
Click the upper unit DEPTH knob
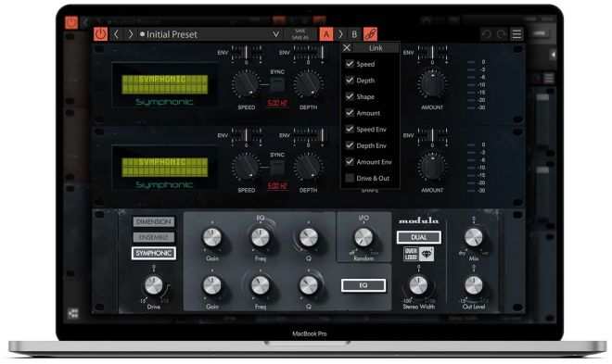[308, 83]
